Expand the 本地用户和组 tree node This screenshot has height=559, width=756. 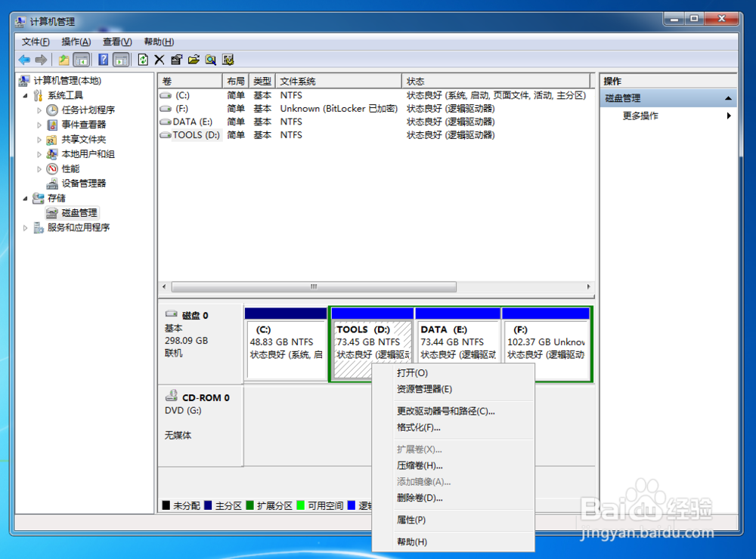39,154
